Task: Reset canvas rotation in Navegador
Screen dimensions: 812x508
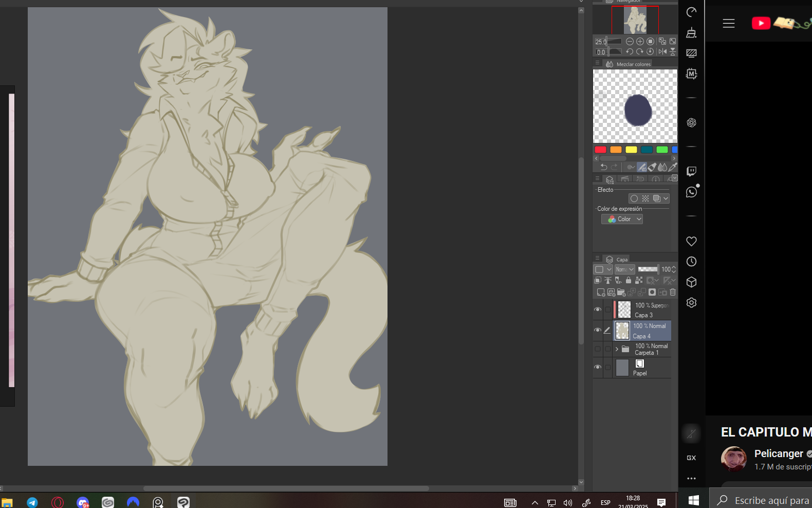Action: click(650, 52)
